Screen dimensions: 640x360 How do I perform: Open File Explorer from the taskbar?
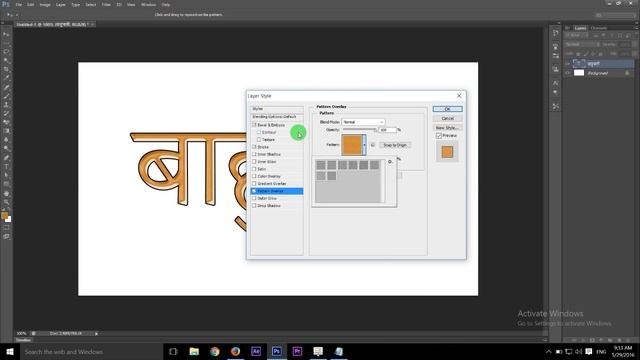[x=194, y=351]
